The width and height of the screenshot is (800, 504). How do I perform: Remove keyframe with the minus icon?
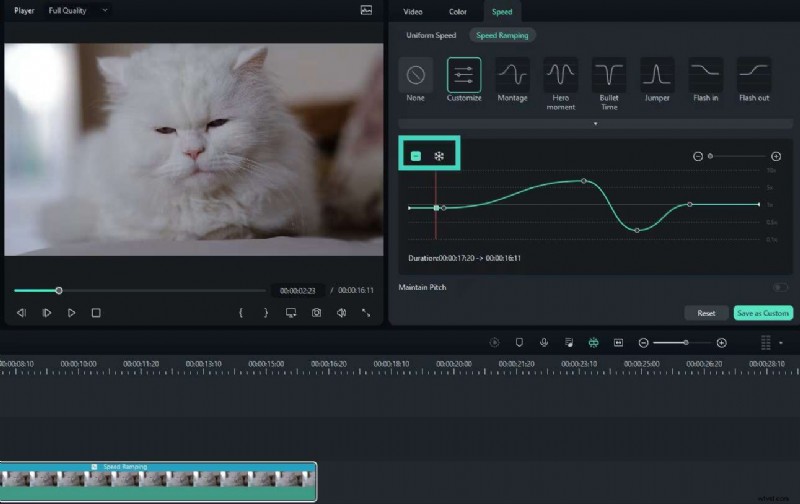416,156
